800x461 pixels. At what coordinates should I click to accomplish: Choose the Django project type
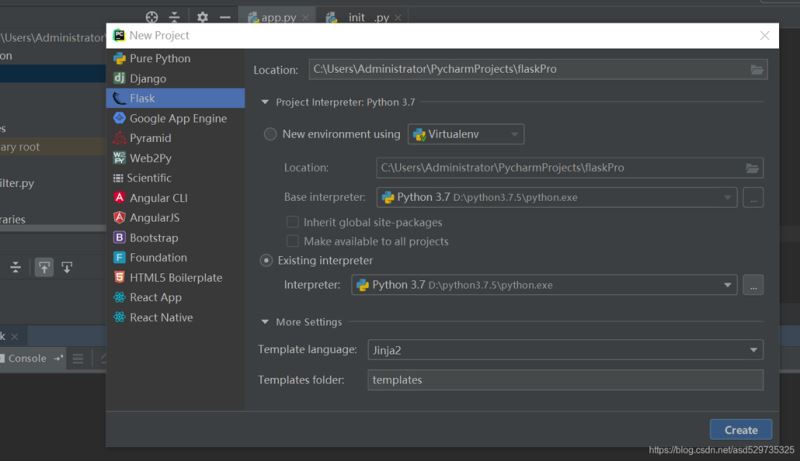click(175, 78)
